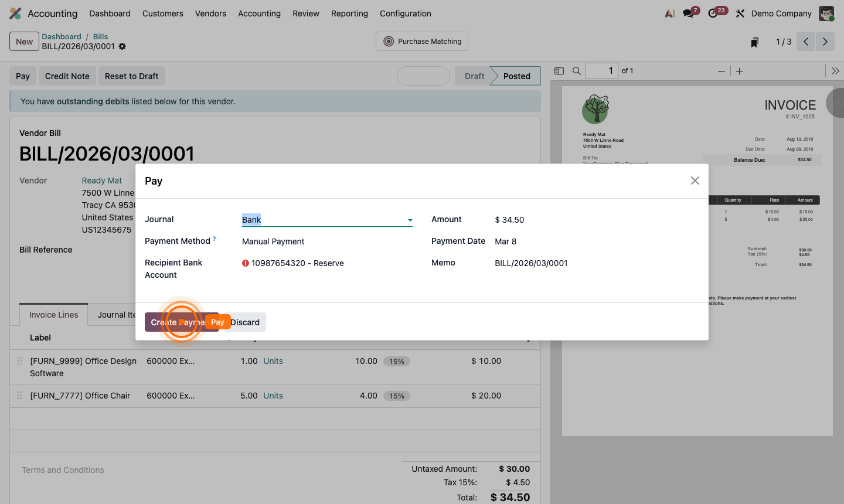Open the gear icon next to BILL/2026/03/0001
Image resolution: width=844 pixels, height=504 pixels.
[122, 46]
